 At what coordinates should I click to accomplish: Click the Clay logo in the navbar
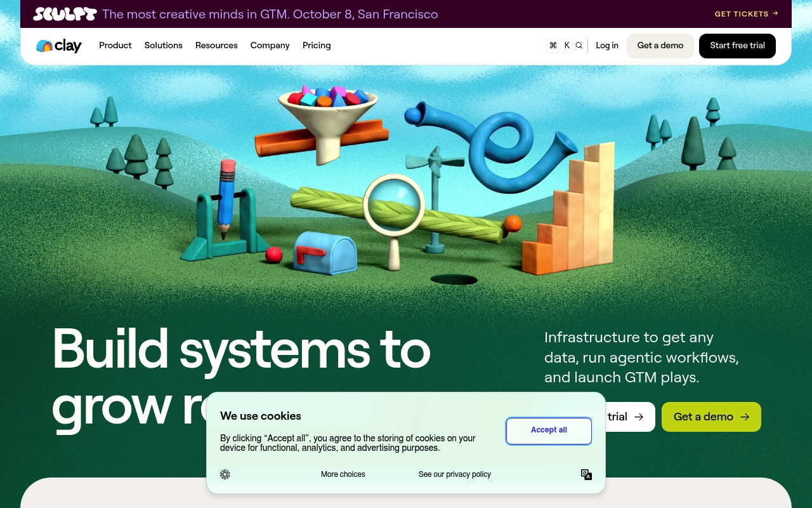pyautogui.click(x=59, y=46)
